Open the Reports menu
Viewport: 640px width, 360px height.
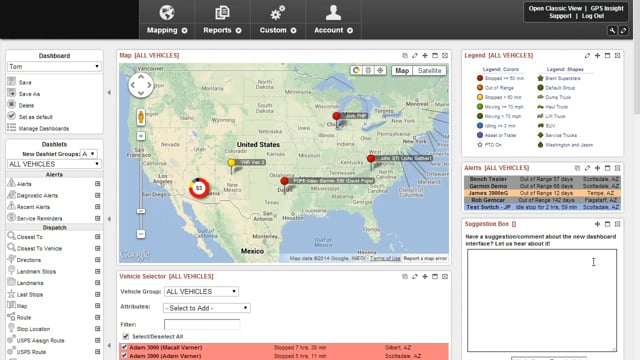click(x=222, y=20)
